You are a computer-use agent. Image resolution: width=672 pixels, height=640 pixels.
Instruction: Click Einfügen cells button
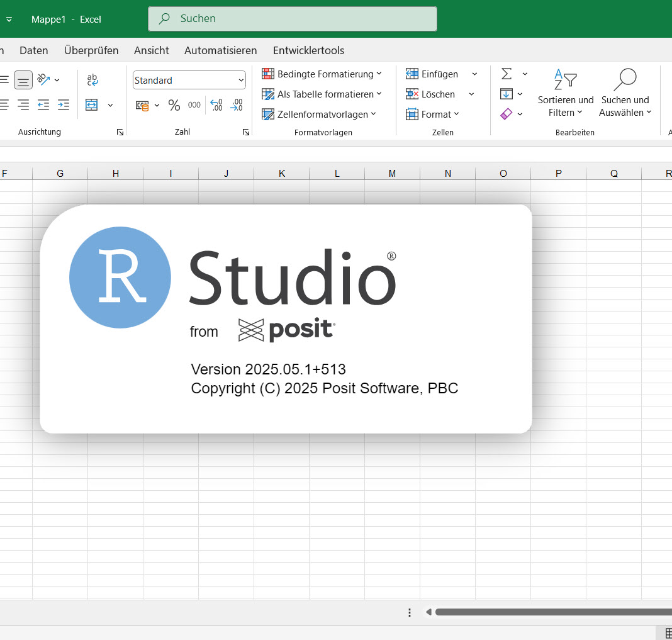432,74
